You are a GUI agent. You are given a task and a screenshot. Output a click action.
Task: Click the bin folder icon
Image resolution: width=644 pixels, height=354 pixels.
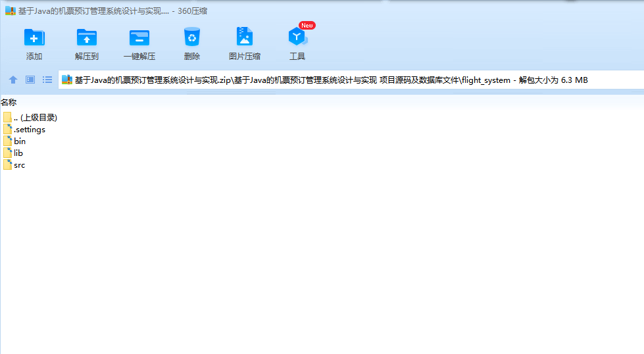pyautogui.click(x=7, y=141)
